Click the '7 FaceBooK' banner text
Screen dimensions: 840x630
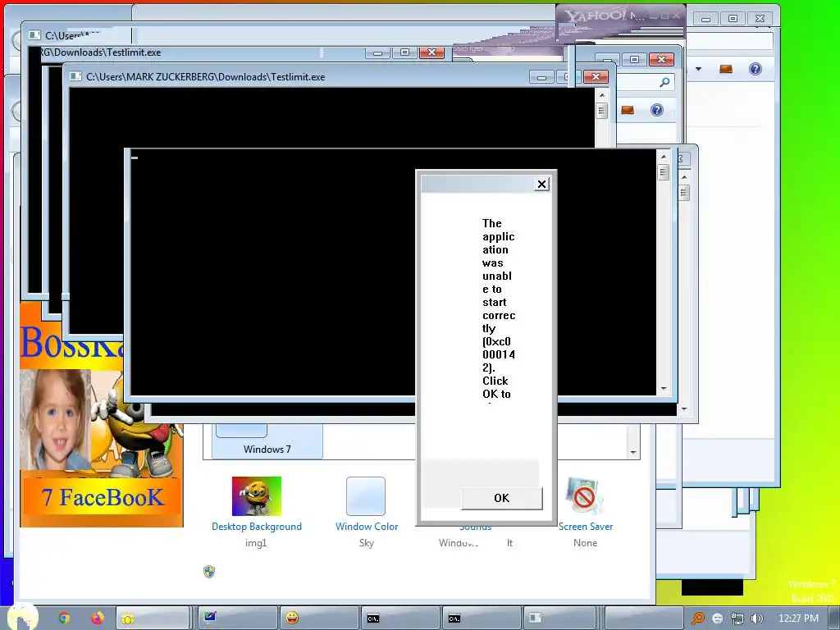tap(103, 498)
